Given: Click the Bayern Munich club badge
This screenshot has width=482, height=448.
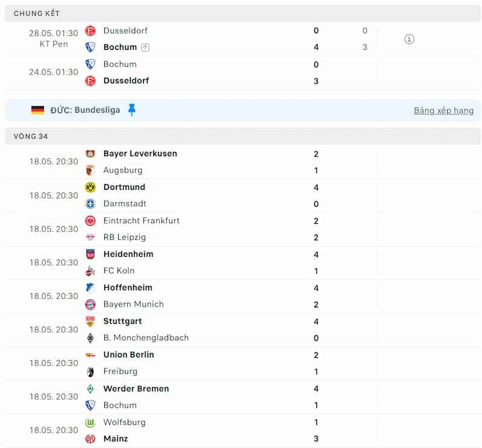Looking at the screenshot, I should (90, 304).
